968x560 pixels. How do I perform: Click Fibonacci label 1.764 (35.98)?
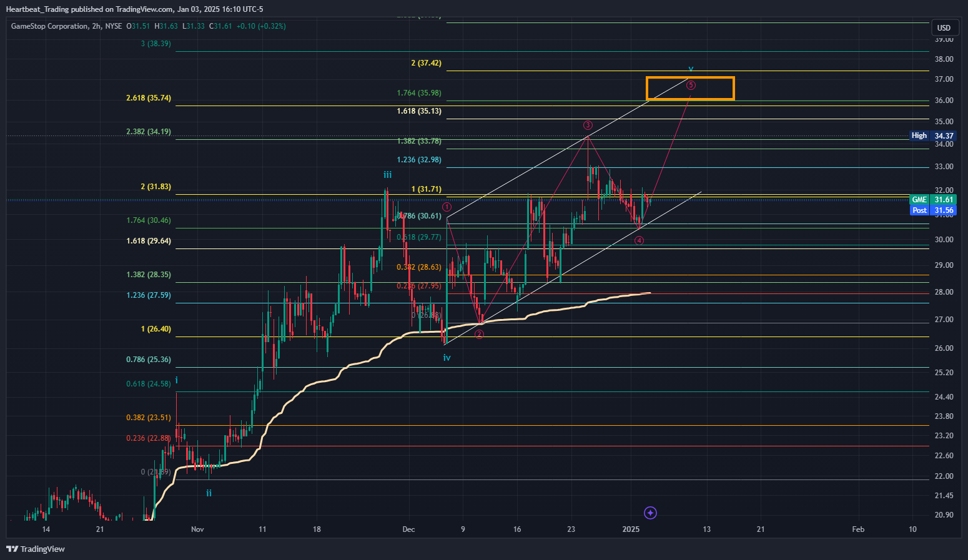[419, 93]
